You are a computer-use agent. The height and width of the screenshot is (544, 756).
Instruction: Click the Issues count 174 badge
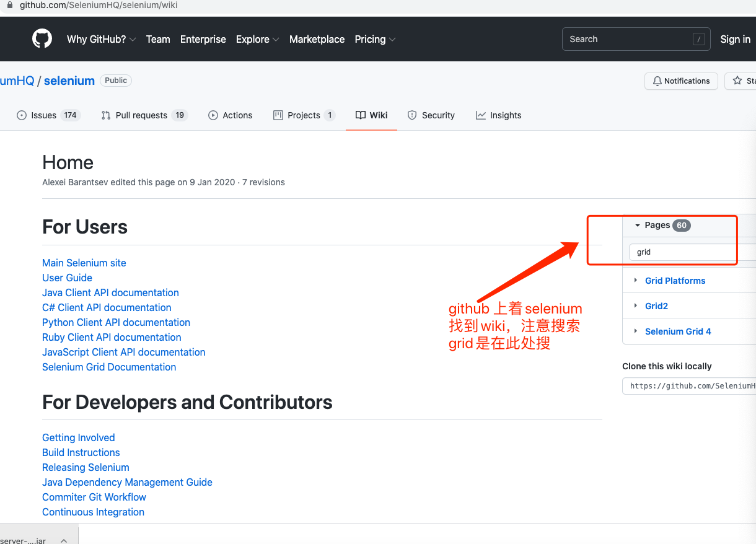[x=70, y=115]
